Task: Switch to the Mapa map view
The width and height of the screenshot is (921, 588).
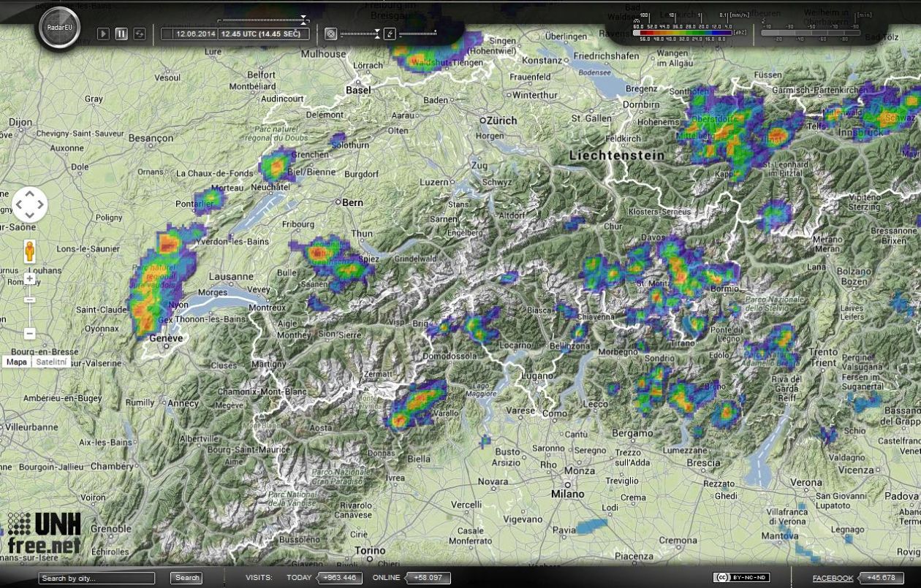Action: pos(16,362)
